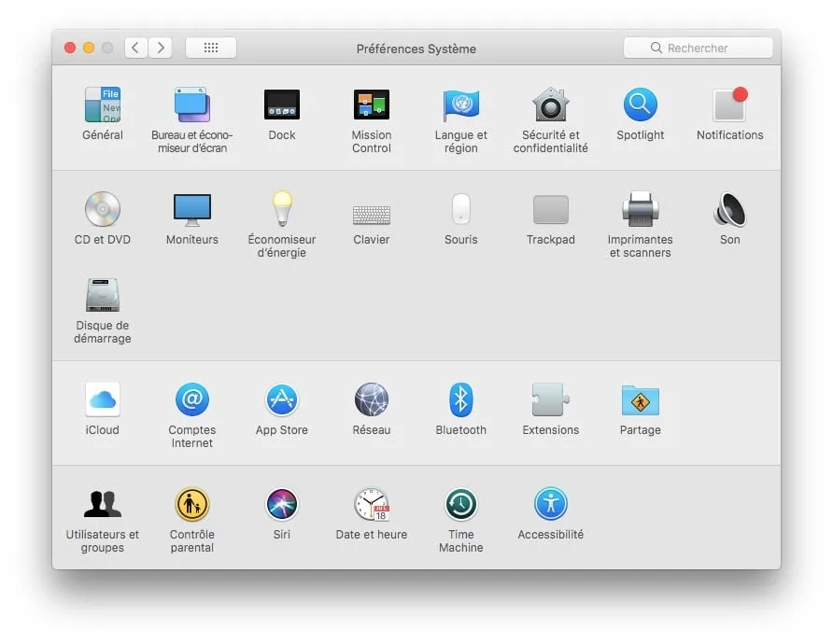The width and height of the screenshot is (833, 644).
Task: Open Accessibilité preferences
Action: [550, 504]
